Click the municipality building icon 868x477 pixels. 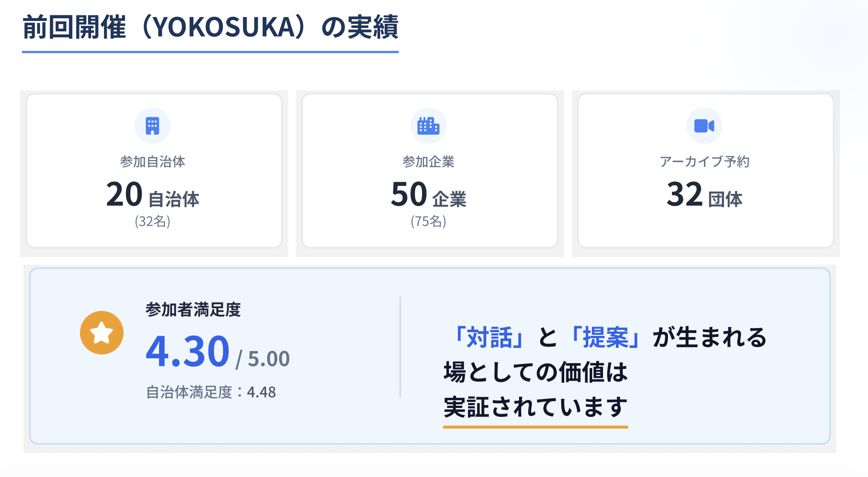pos(152,126)
